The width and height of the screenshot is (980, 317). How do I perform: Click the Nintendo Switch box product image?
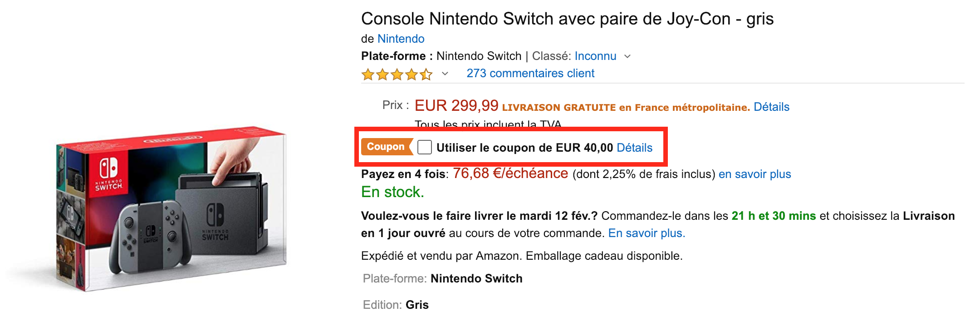(171, 209)
